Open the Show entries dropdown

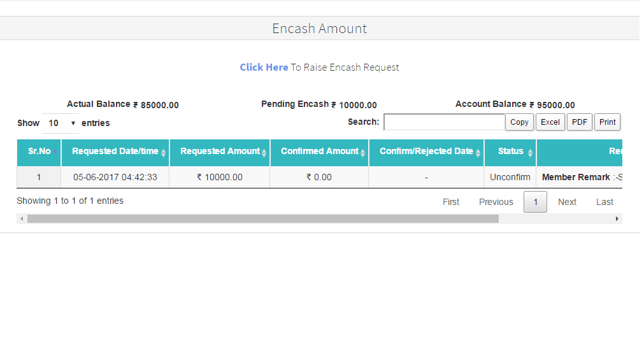[x=61, y=123]
